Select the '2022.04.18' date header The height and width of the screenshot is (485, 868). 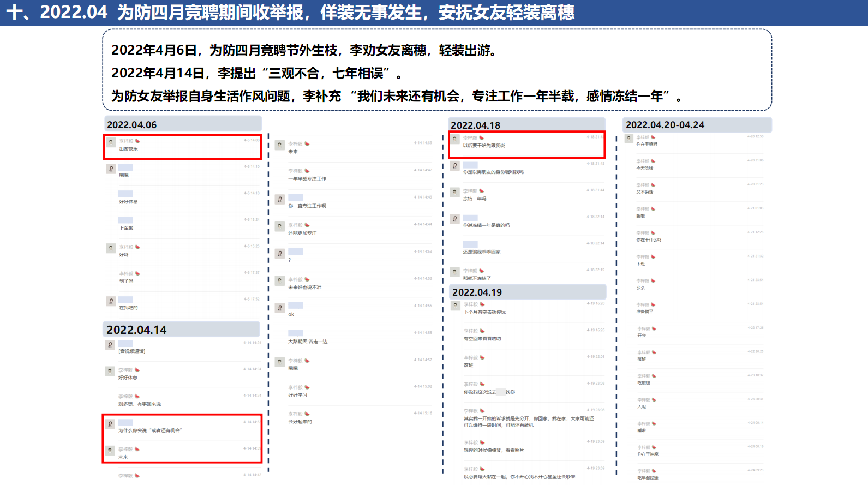tap(527, 125)
